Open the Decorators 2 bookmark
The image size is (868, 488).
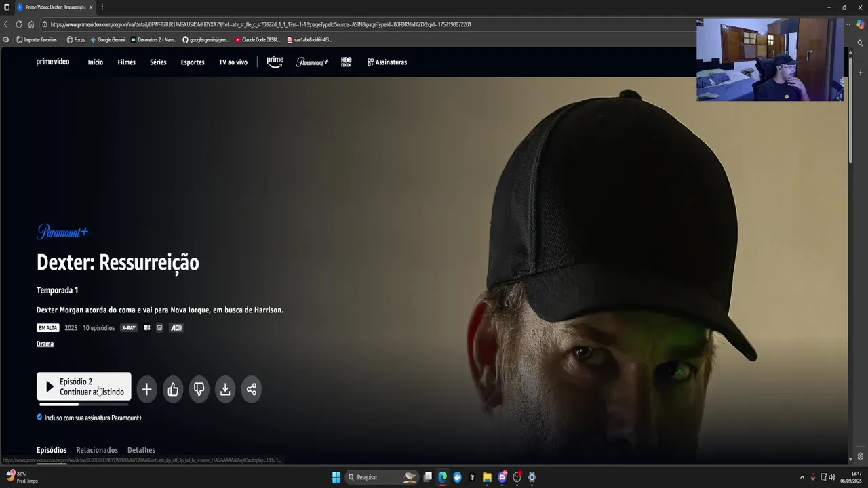tap(153, 40)
